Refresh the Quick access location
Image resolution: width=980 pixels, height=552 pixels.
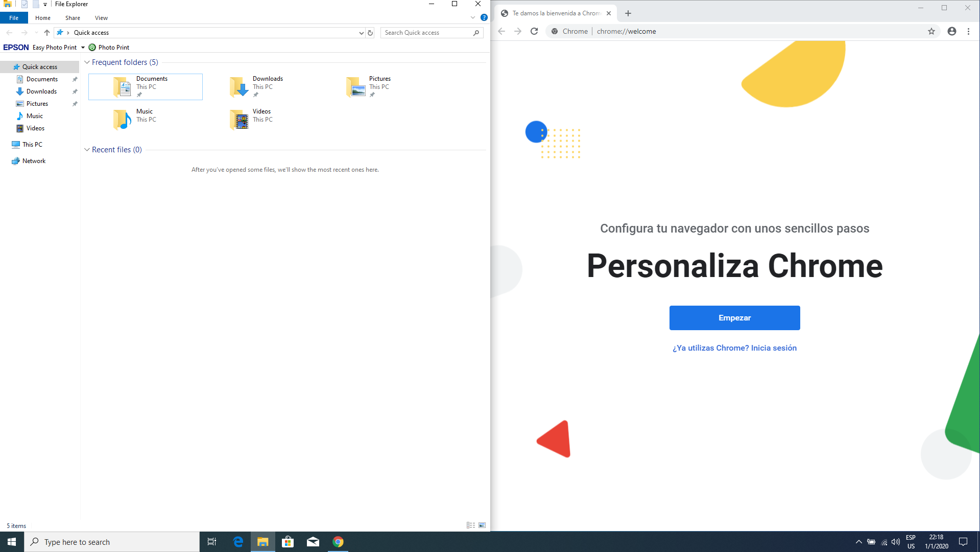point(370,33)
